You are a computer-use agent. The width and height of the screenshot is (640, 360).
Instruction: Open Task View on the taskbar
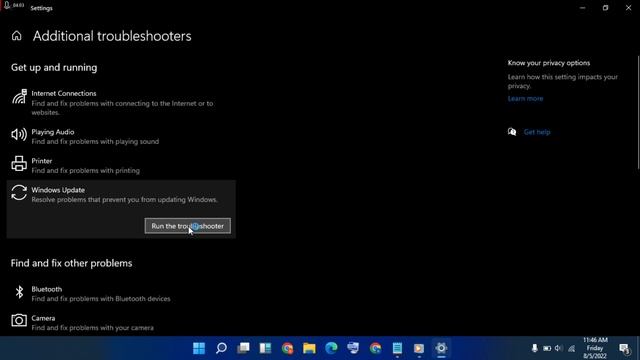coord(243,348)
